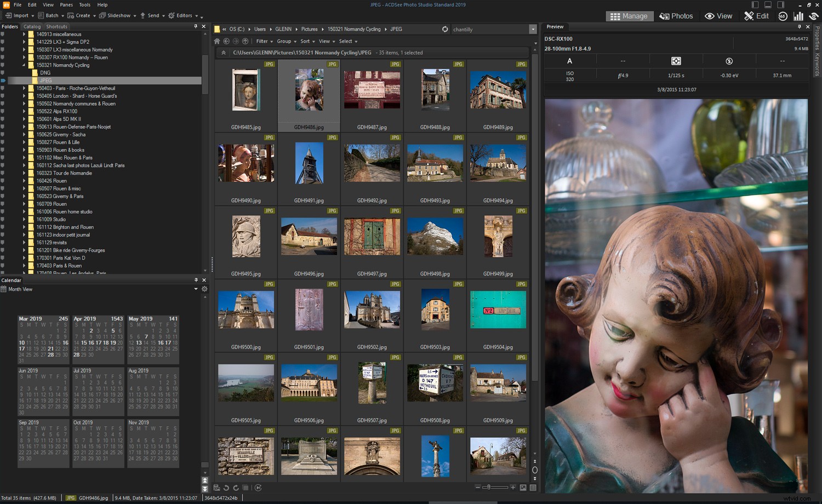This screenshot has height=504, width=822.
Task: Click the home folder icon above thumbnails
Action: coord(216,41)
